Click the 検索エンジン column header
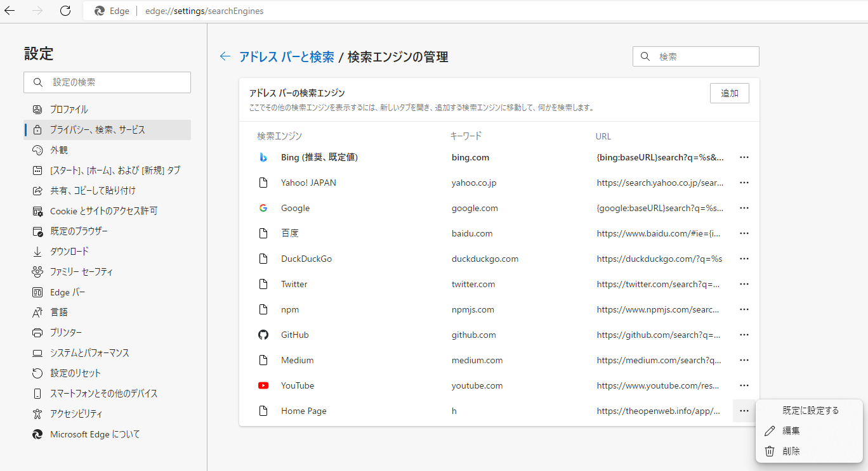868x471 pixels. (279, 136)
